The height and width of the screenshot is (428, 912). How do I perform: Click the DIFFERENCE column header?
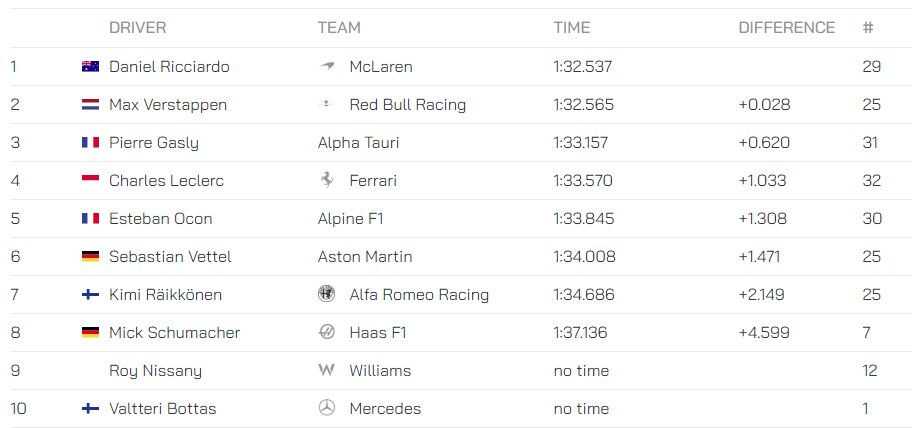pos(787,27)
